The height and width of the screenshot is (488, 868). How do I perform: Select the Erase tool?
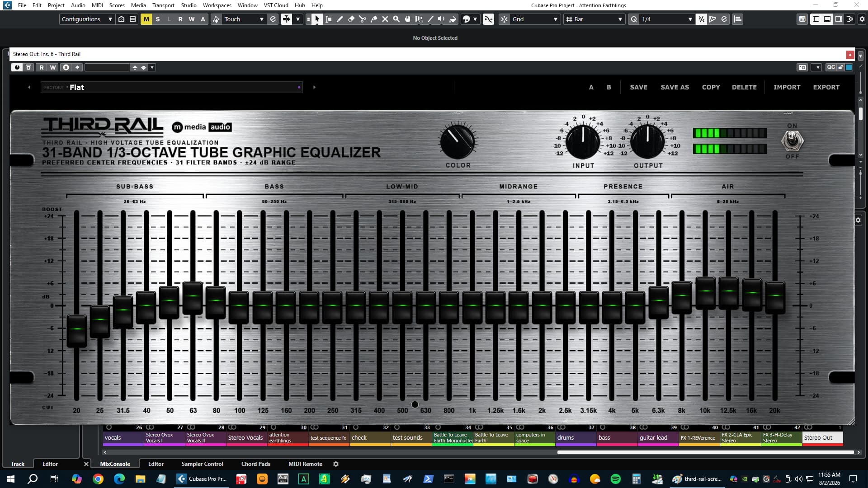point(351,19)
